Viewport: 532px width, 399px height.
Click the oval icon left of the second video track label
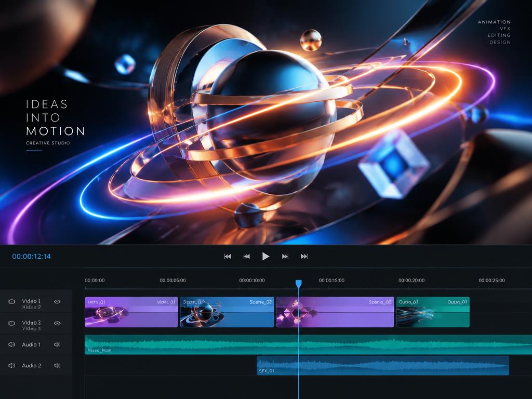(11, 323)
